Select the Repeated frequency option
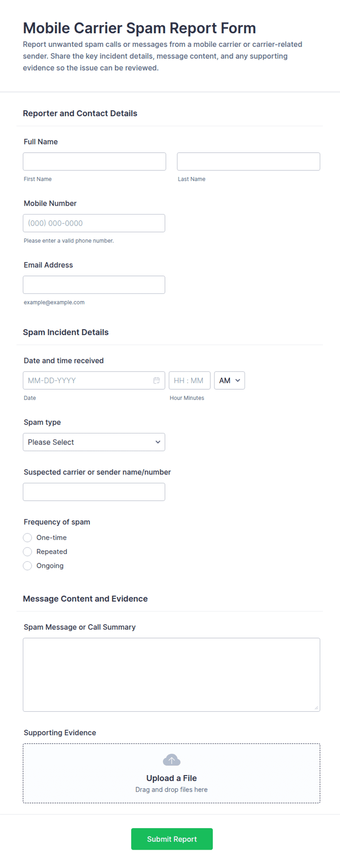 (x=27, y=551)
